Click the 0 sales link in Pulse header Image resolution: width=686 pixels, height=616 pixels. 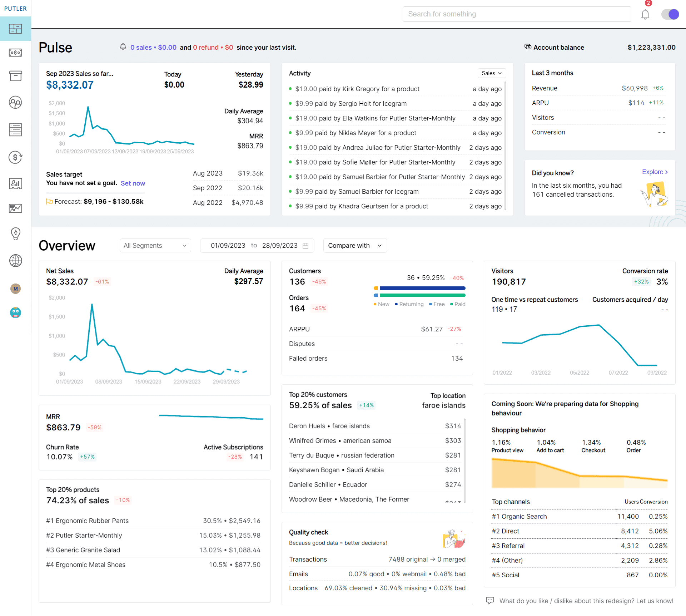tap(153, 48)
